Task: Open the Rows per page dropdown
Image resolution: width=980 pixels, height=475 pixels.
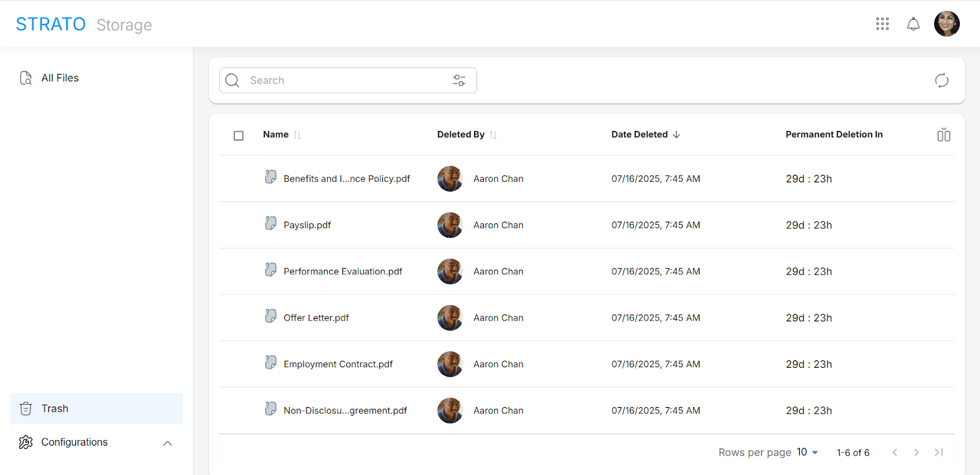Action: [807, 452]
